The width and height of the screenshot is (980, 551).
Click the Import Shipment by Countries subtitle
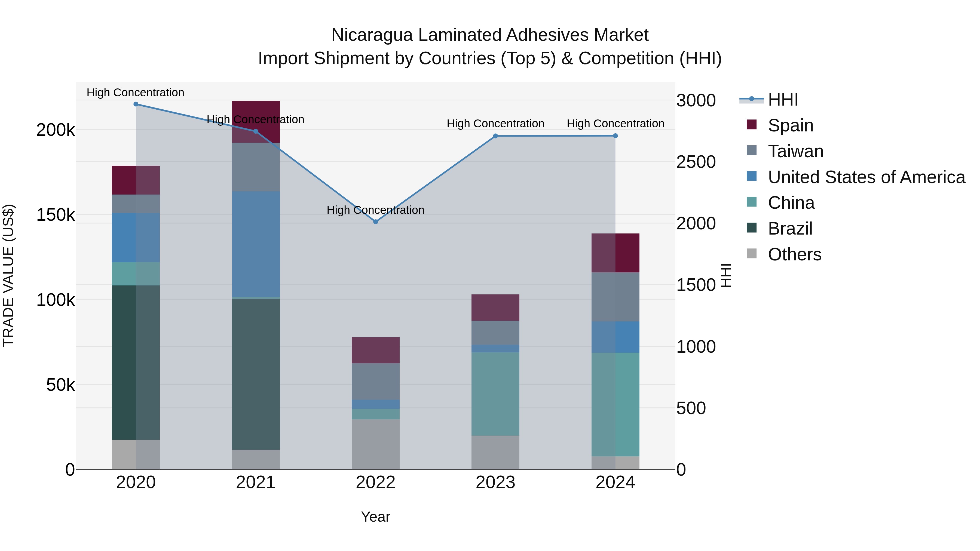(x=490, y=59)
